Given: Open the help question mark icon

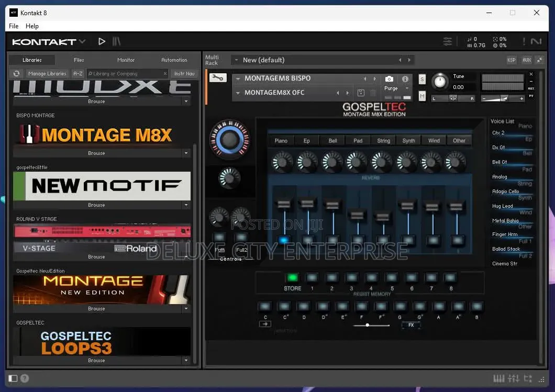Looking at the screenshot, I should (25, 378).
